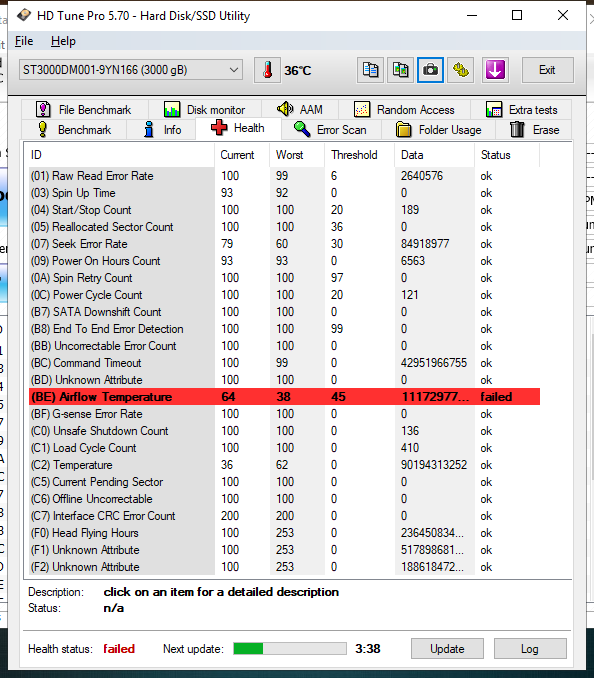Select Unsafe Shutdown Count row
Image resolution: width=594 pixels, height=678 pixels.
284,431
